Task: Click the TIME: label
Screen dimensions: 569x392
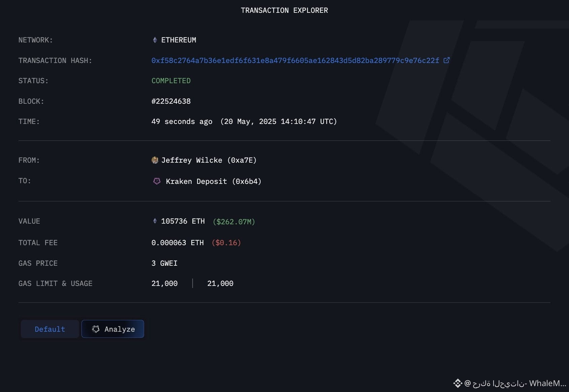Action: (x=29, y=122)
